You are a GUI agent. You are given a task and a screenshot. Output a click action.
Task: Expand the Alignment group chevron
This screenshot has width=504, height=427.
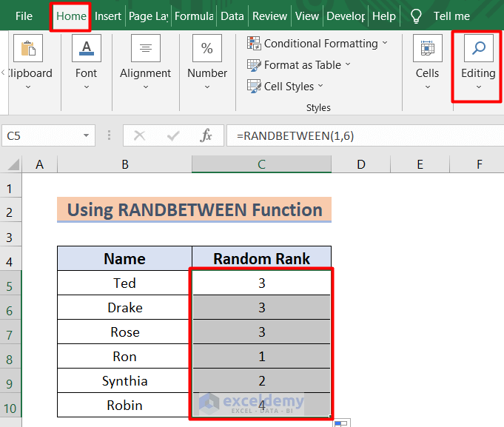point(146,87)
